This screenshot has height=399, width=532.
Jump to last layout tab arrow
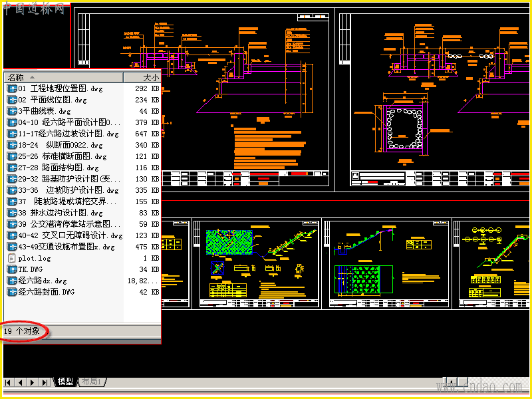click(45, 382)
